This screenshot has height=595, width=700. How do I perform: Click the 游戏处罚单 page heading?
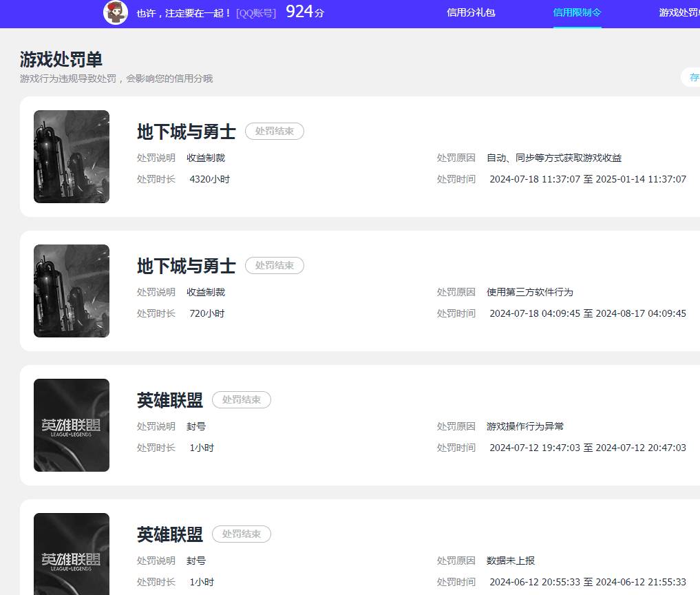(x=61, y=59)
